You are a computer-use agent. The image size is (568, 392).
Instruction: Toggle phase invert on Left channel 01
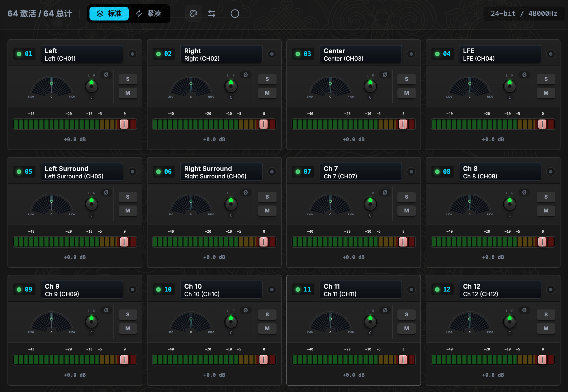pyautogui.click(x=106, y=75)
